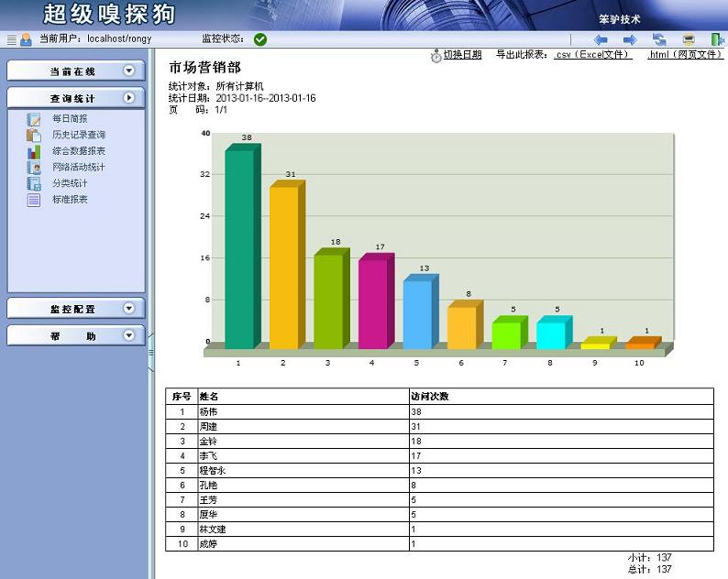Click the green 监控状态 status indicator
Viewport: 728px width, 579px height.
pos(260,39)
